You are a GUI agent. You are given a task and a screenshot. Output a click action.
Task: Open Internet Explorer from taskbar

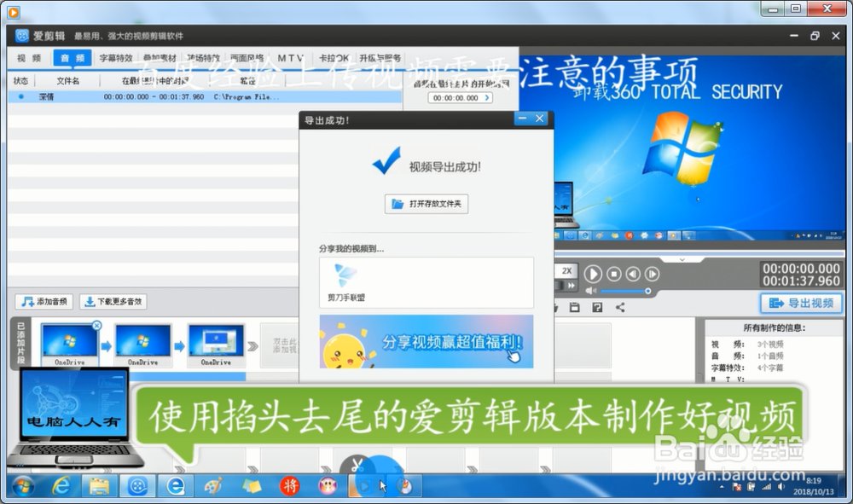pos(61,486)
